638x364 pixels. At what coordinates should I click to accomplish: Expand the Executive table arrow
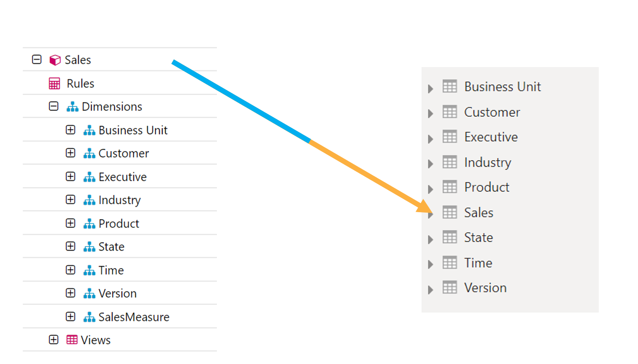pos(430,139)
